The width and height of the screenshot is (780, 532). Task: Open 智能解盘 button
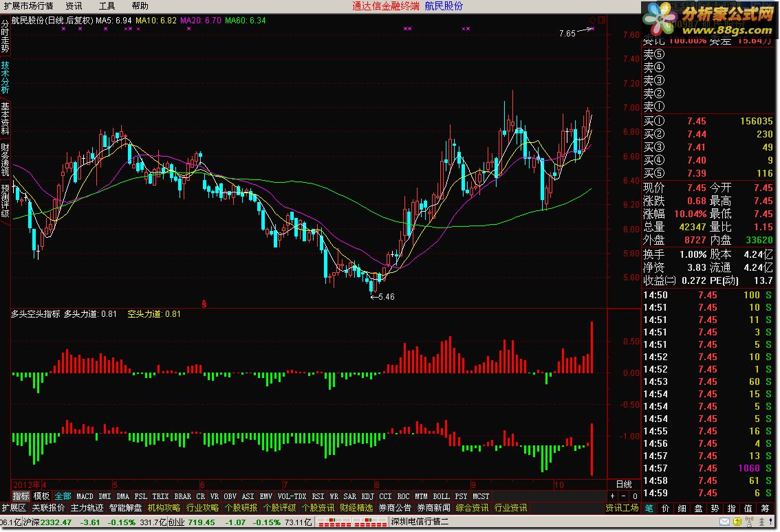coord(125,508)
